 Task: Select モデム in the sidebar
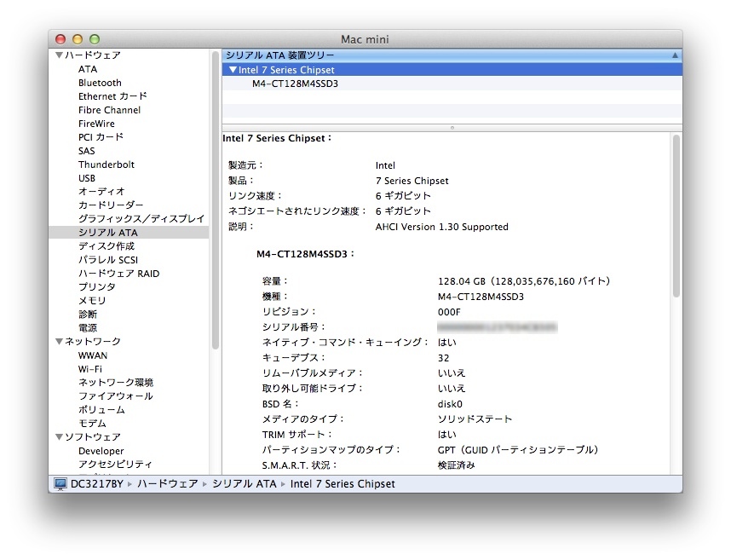92,424
